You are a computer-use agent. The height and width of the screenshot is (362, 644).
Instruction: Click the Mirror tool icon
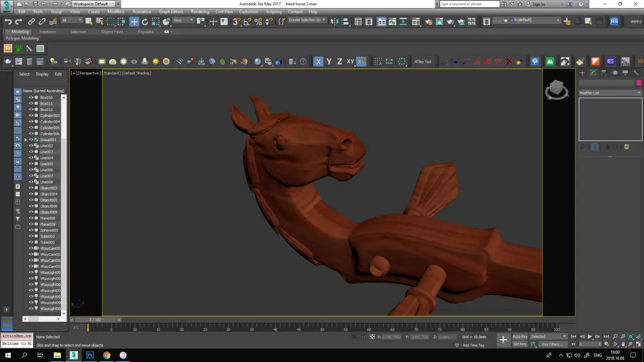tap(335, 21)
